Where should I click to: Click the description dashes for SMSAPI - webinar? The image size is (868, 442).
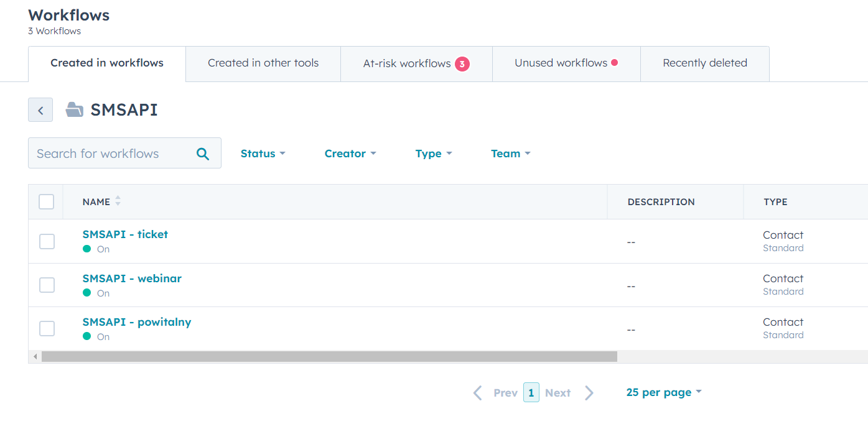point(631,286)
